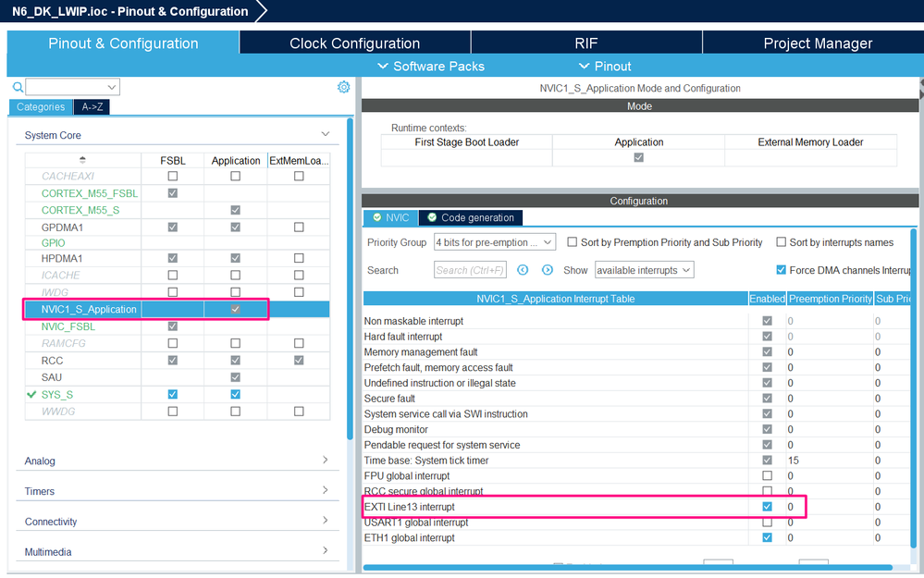924x578 pixels.
Task: Select RCC in System Core list
Action: point(52,361)
